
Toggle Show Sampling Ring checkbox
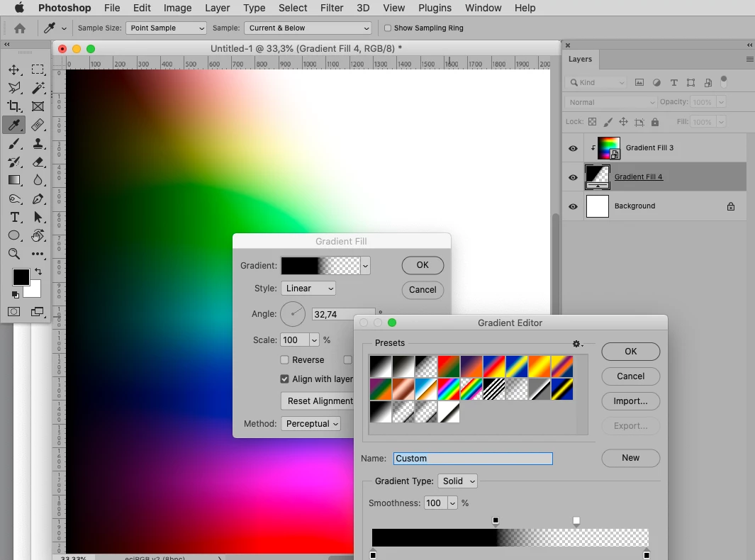[x=388, y=28]
